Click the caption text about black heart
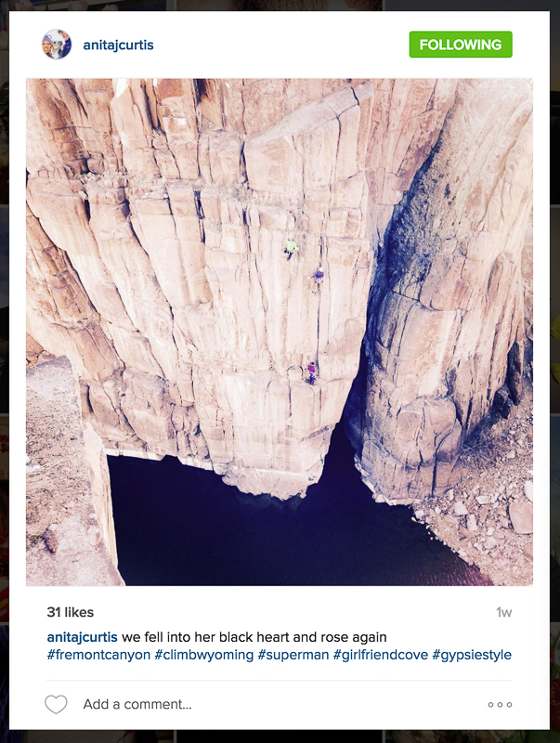 (254, 637)
